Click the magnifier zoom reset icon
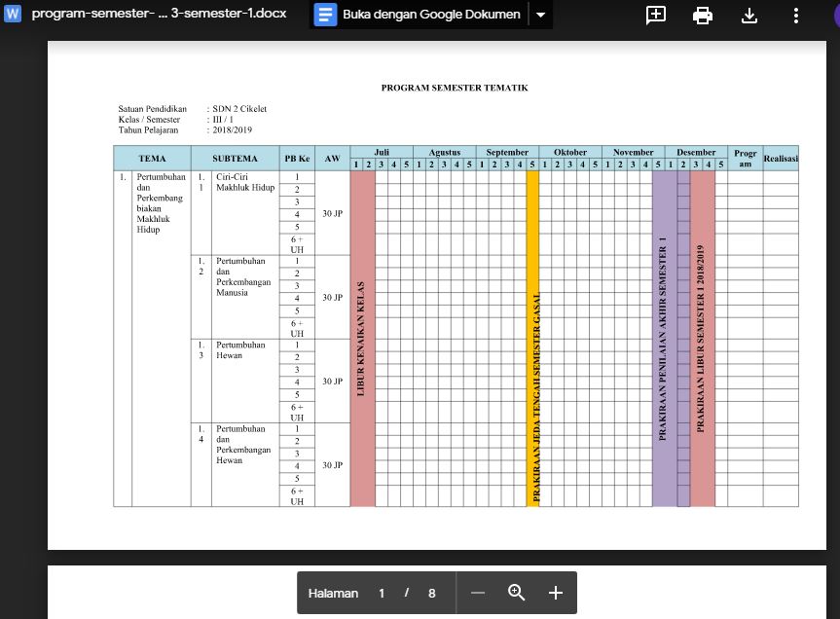Image resolution: width=840 pixels, height=619 pixels. tap(516, 592)
